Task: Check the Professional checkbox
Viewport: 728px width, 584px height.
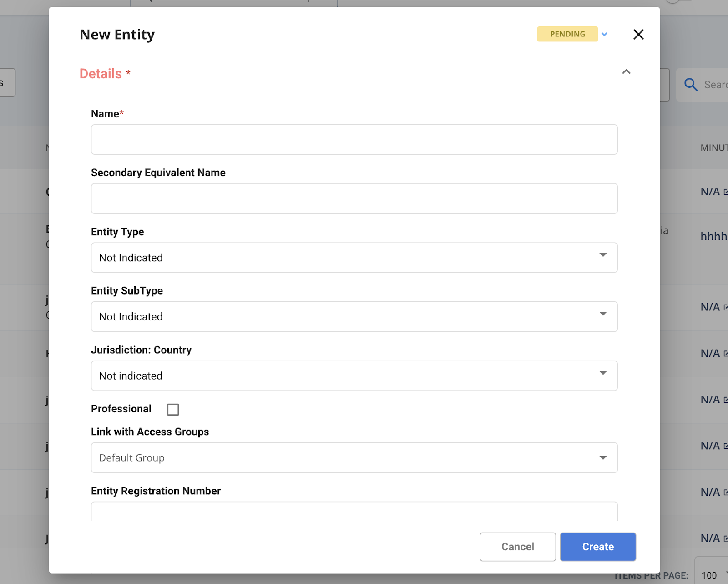Action: coord(173,410)
